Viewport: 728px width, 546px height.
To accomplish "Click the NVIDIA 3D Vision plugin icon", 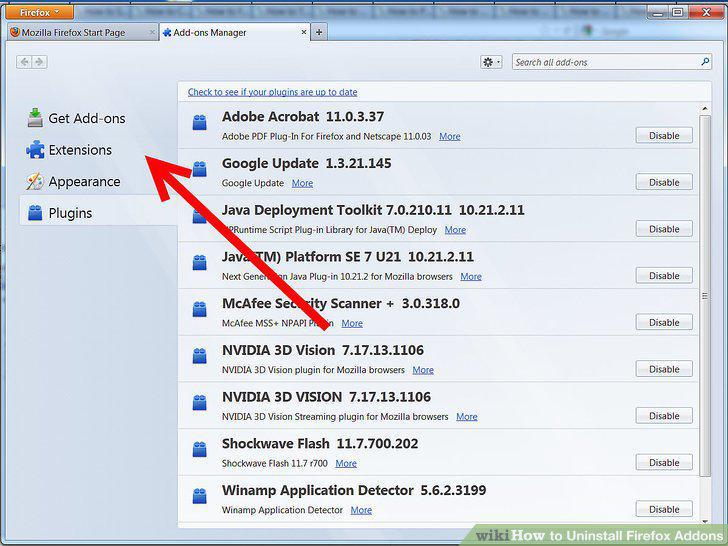I will pyautogui.click(x=200, y=356).
